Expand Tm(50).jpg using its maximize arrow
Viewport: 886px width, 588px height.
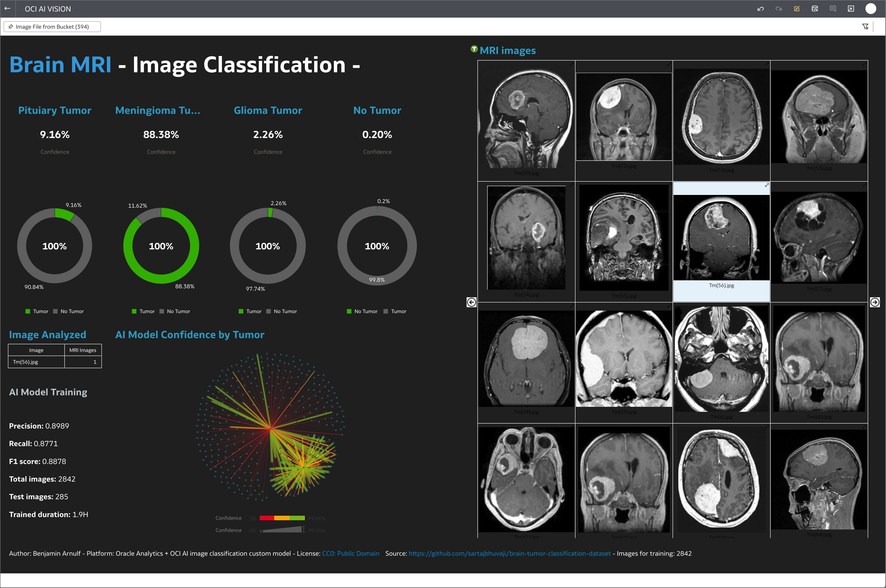click(x=571, y=64)
